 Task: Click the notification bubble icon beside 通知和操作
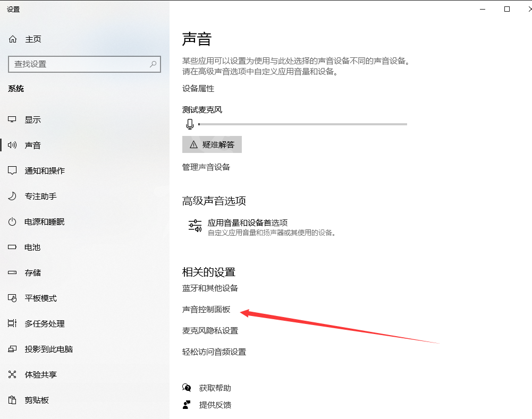point(12,170)
